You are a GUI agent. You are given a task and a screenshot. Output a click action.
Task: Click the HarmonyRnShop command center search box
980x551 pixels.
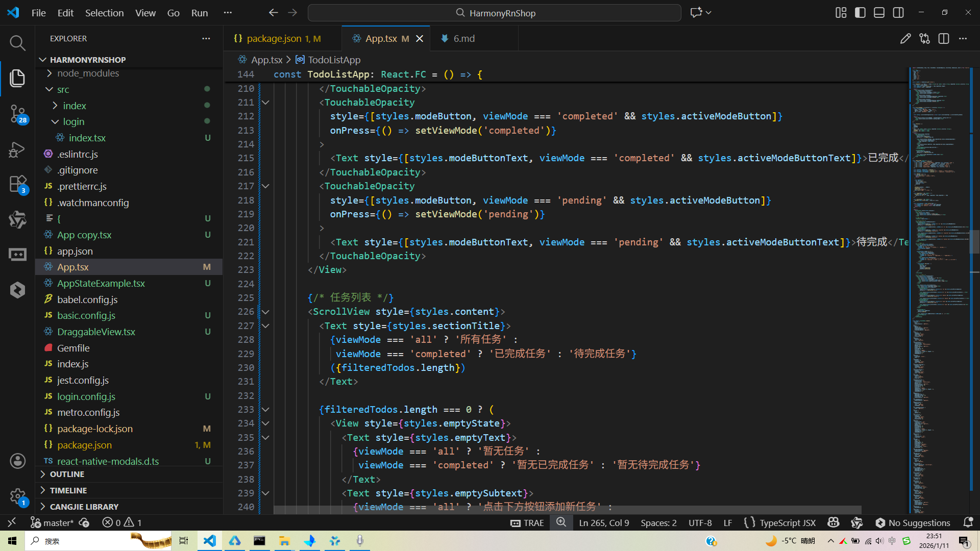click(494, 13)
